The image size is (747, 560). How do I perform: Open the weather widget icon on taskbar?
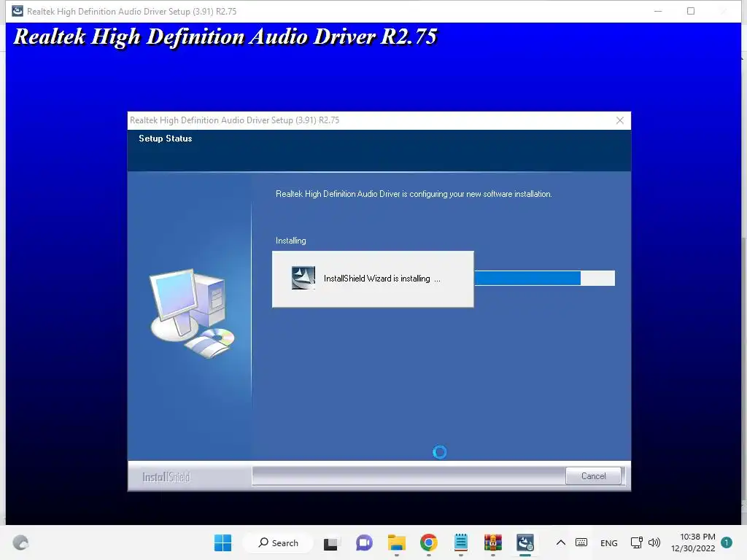(20, 542)
